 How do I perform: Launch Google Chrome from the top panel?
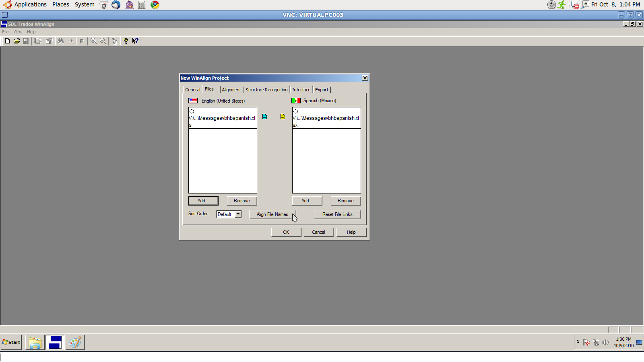coord(155,5)
